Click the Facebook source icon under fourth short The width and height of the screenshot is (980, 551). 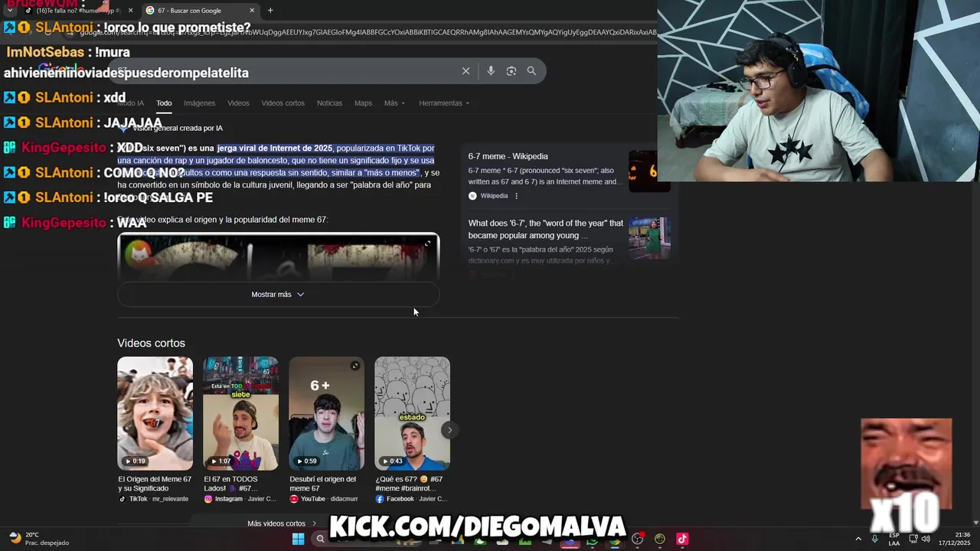point(380,499)
